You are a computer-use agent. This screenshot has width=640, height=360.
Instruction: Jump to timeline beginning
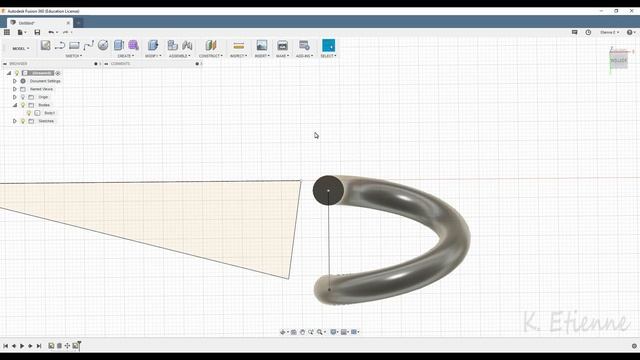point(6,346)
